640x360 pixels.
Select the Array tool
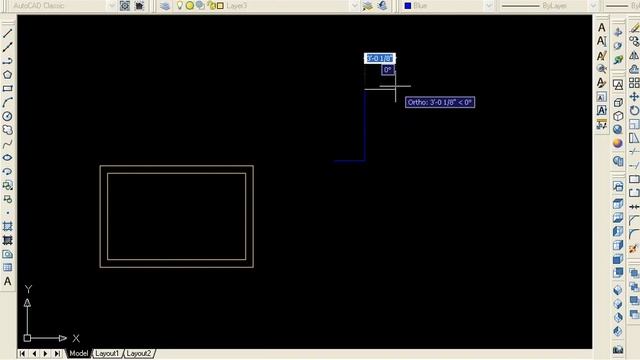[x=634, y=83]
